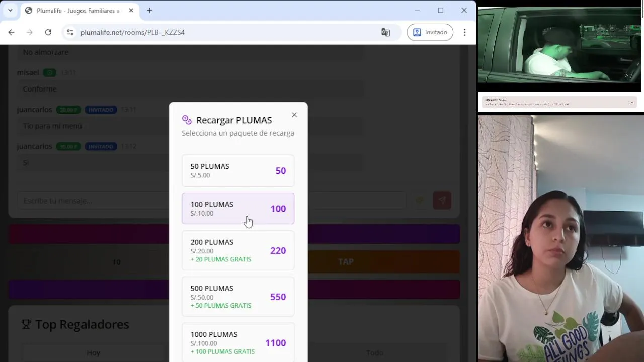The width and height of the screenshot is (644, 362).
Task: Click the 'Selecciona un paquete de recarga' subtitle
Action: click(238, 133)
